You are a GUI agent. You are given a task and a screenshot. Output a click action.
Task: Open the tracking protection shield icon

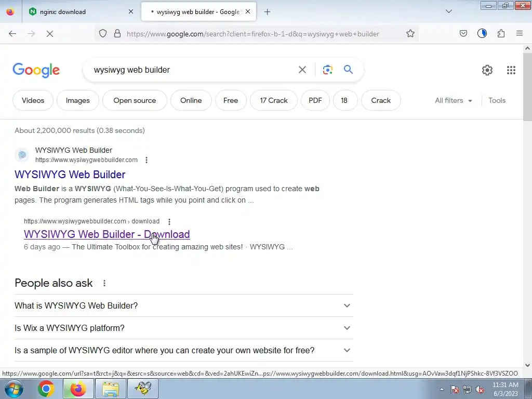pyautogui.click(x=103, y=33)
